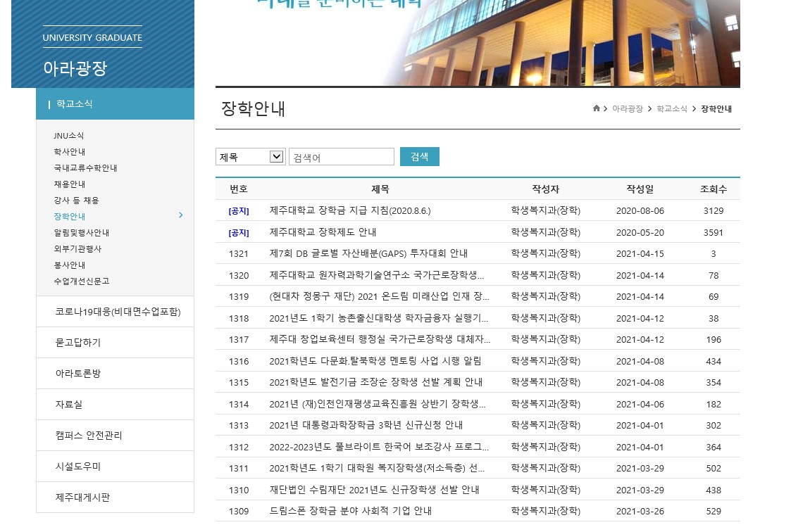Select 학교소식 in the left sidebar

click(x=74, y=103)
